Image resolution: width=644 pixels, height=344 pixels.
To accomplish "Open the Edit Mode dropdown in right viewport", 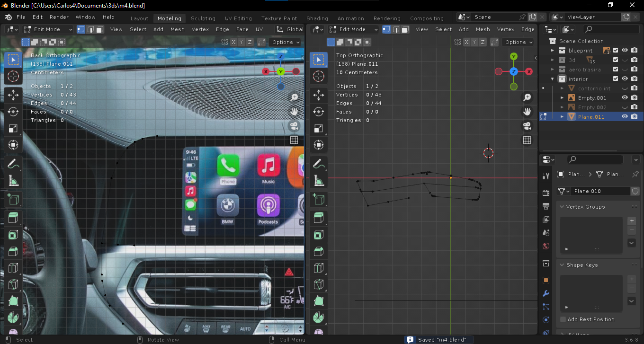I will point(354,29).
